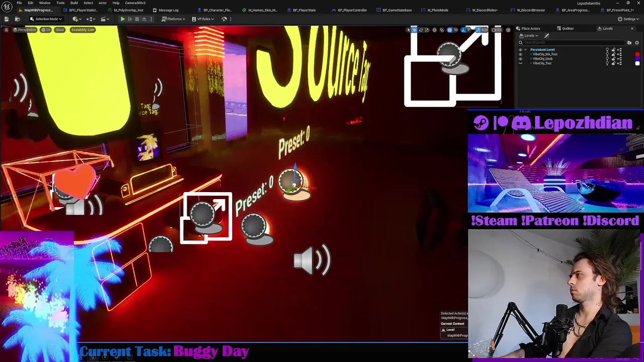Viewport: 644px width, 362px height.
Task: Select the scale gizmo tool in viewport
Action: 427,30
